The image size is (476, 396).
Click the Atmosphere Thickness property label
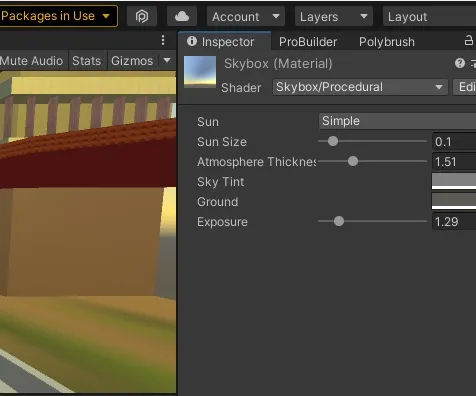click(257, 162)
